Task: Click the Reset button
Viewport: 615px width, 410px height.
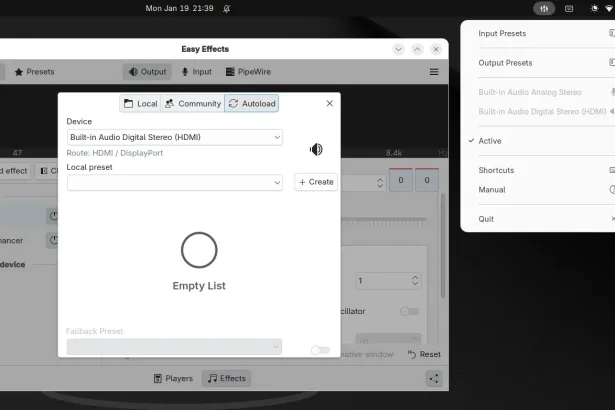Action: pos(424,354)
